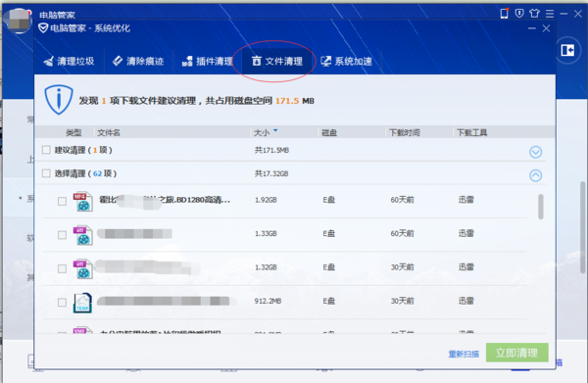Tick checkbox for the 1.33GB file row

pos(63,235)
